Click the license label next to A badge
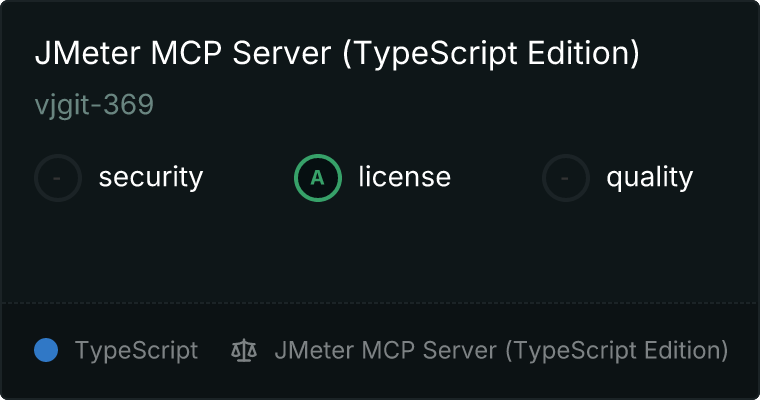Viewport: 760px width, 400px height. click(405, 176)
